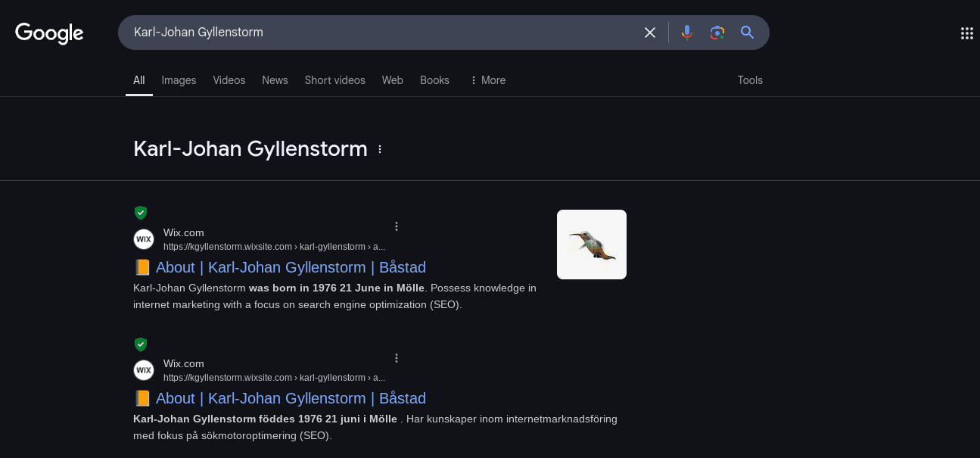Clear the search box with X

[x=650, y=33]
